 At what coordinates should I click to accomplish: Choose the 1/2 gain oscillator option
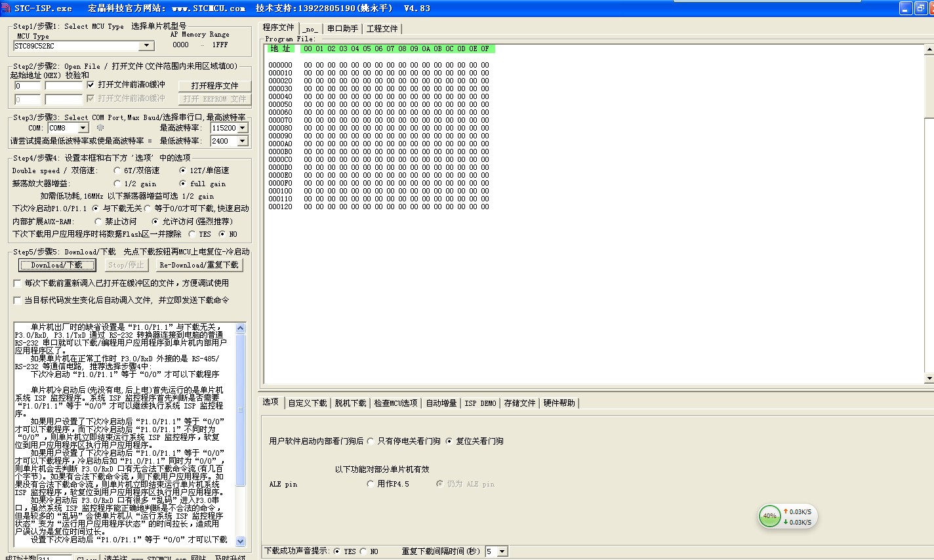pyautogui.click(x=117, y=184)
